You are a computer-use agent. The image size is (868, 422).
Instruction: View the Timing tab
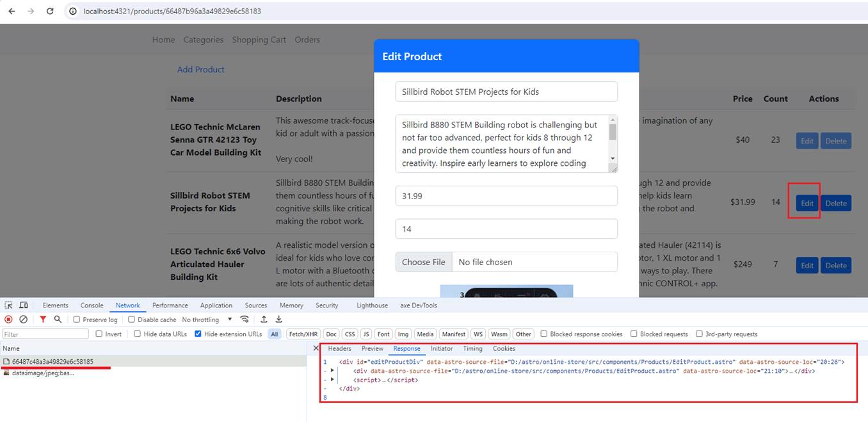click(472, 348)
